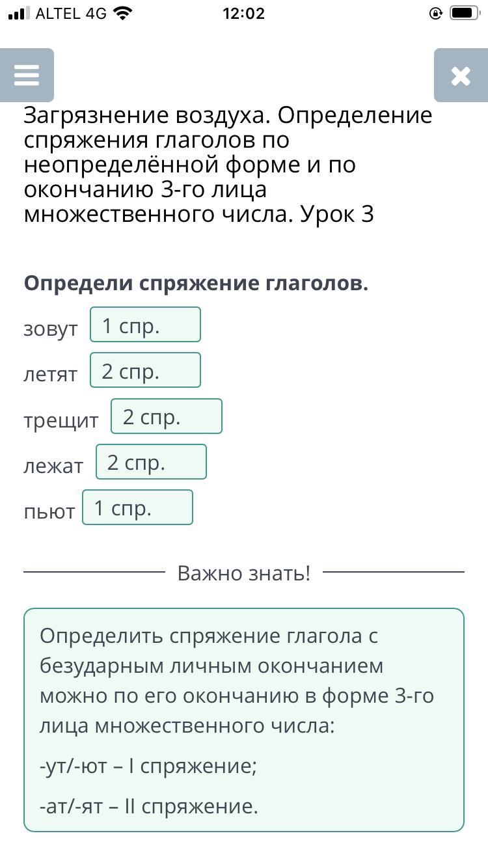Click the verb word зовут
488x868 pixels.
51,329
